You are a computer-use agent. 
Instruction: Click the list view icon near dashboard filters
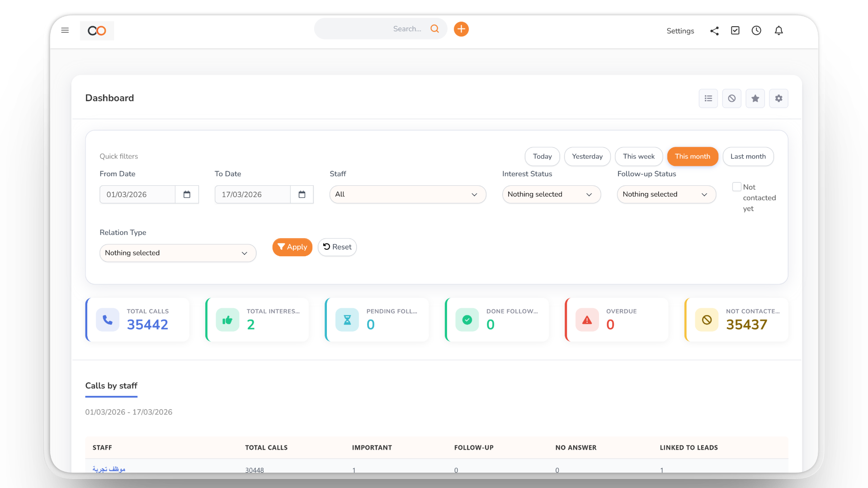(x=708, y=98)
